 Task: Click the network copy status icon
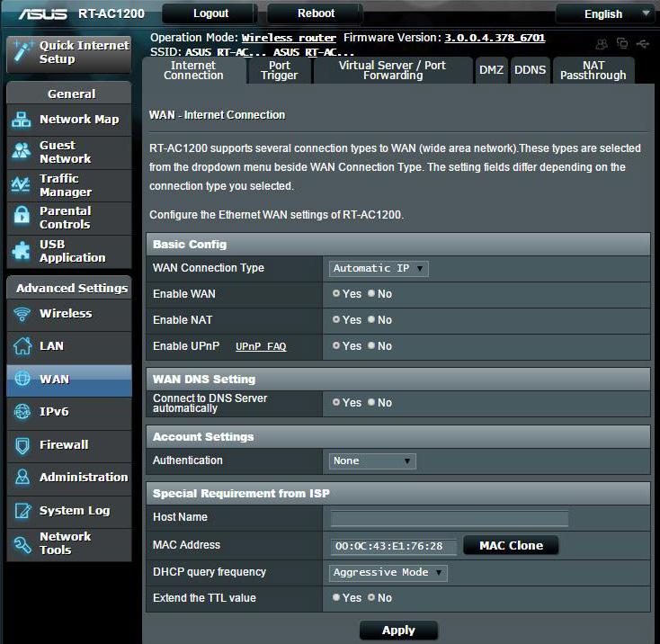click(622, 43)
